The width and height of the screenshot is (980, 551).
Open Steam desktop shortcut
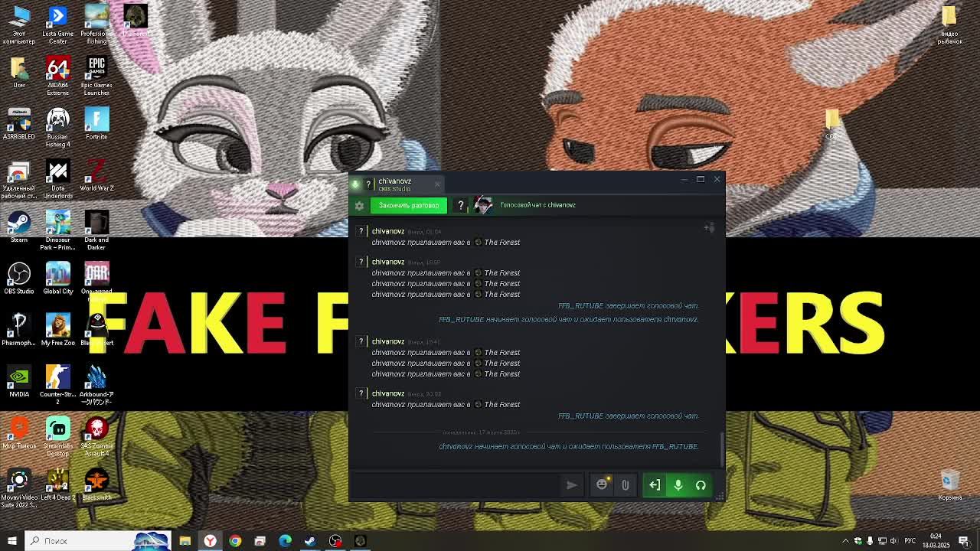click(19, 227)
